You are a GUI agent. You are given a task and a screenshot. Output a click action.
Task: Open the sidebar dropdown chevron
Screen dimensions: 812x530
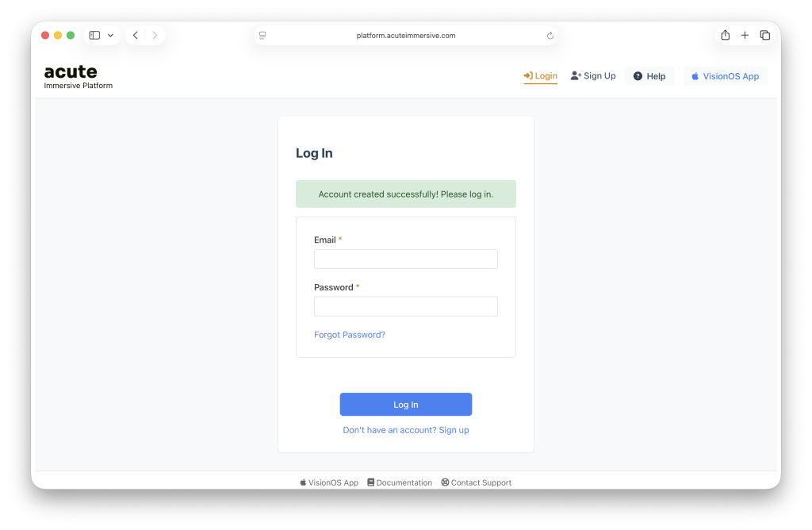click(x=111, y=35)
